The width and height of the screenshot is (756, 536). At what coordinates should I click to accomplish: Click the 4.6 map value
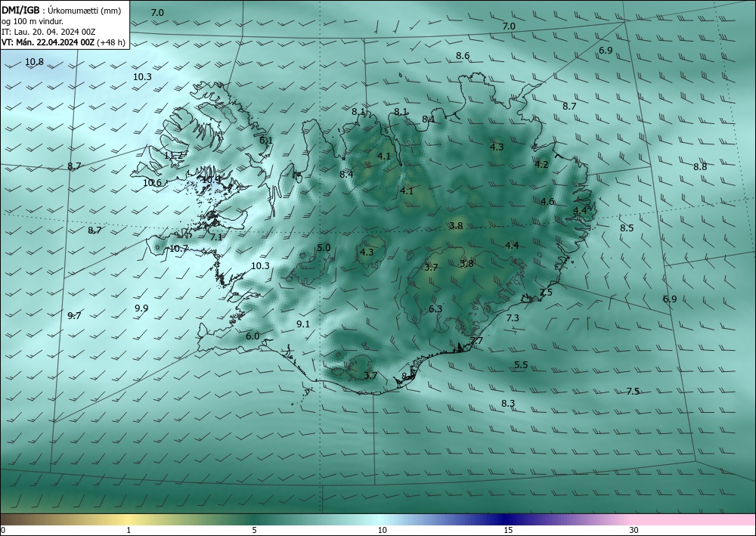click(547, 202)
